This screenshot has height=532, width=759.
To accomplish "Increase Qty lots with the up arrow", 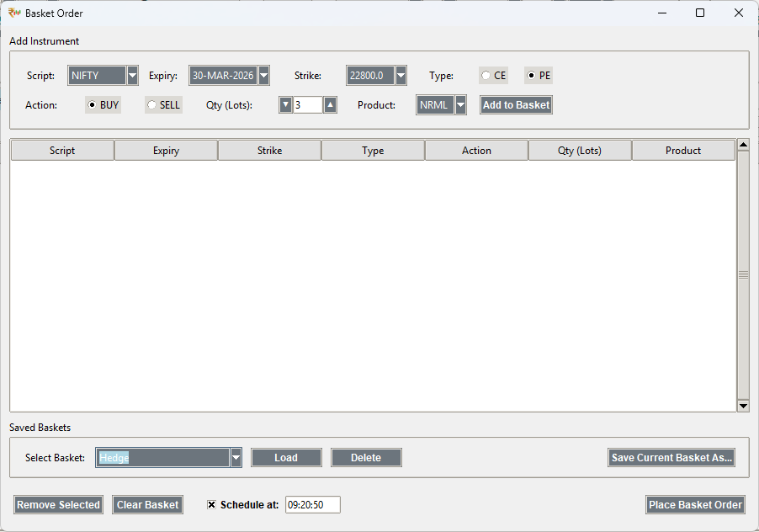I will coord(329,104).
